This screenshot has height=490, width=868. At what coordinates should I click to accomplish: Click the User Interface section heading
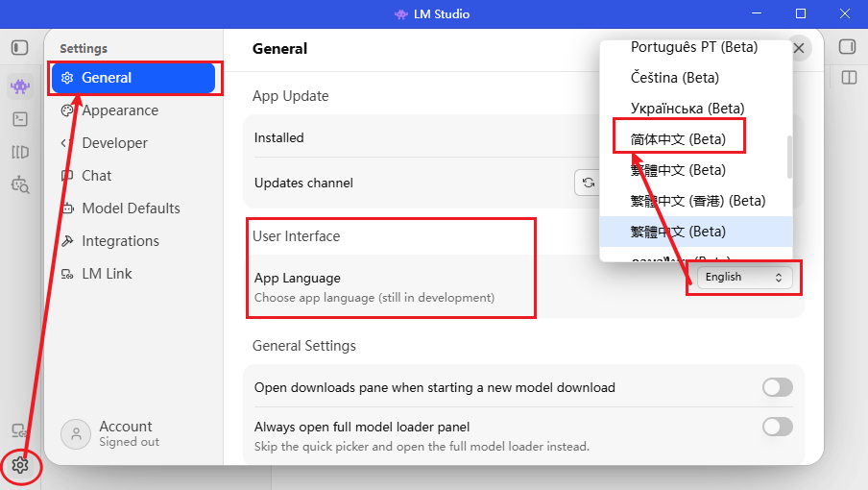(296, 236)
